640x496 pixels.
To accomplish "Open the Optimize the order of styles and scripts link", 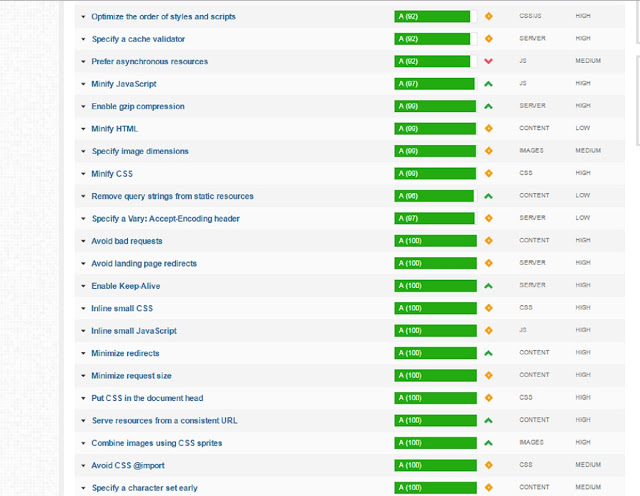I will [x=163, y=17].
